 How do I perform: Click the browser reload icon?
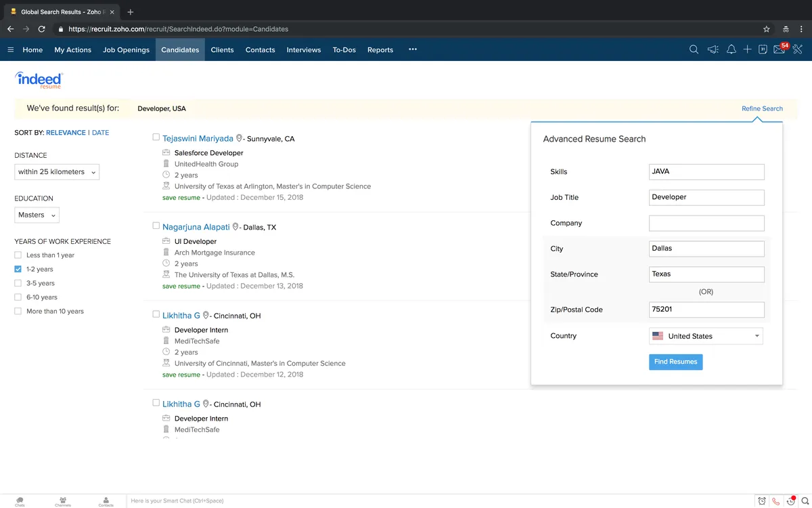[x=42, y=29]
